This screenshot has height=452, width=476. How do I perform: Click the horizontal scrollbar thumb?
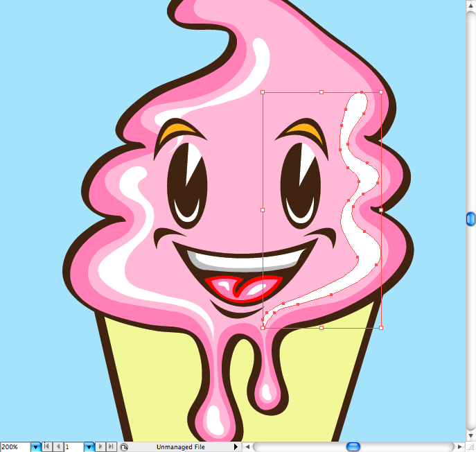click(353, 447)
